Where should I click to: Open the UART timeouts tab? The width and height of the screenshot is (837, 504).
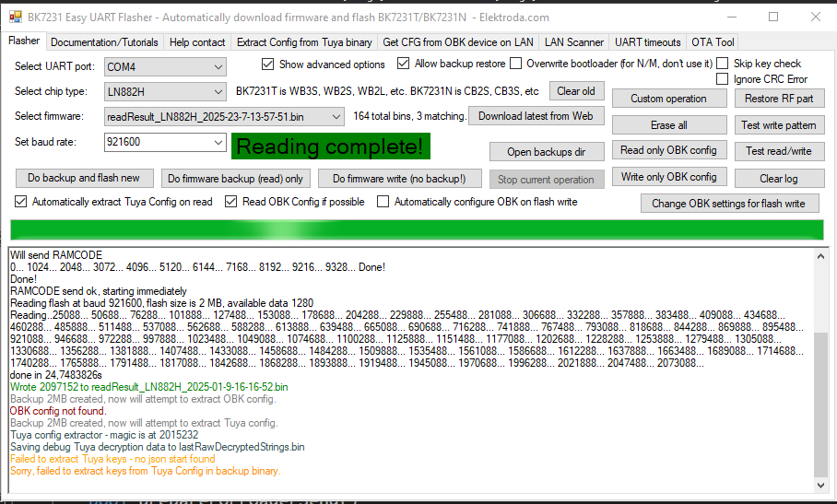coord(647,42)
